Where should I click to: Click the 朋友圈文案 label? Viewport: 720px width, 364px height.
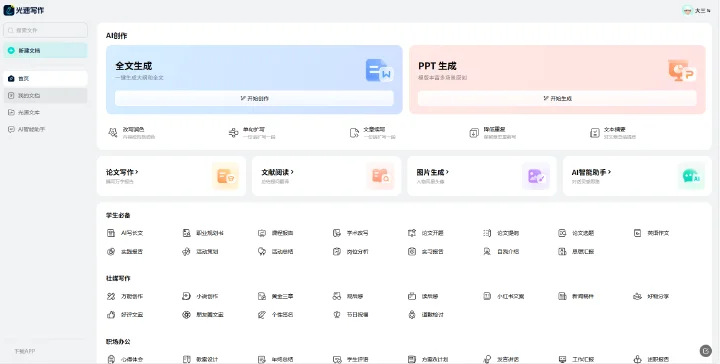tap(210, 315)
